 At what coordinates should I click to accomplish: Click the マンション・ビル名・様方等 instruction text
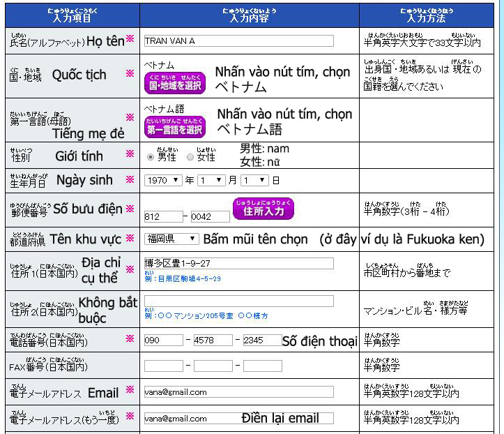pyautogui.click(x=415, y=309)
